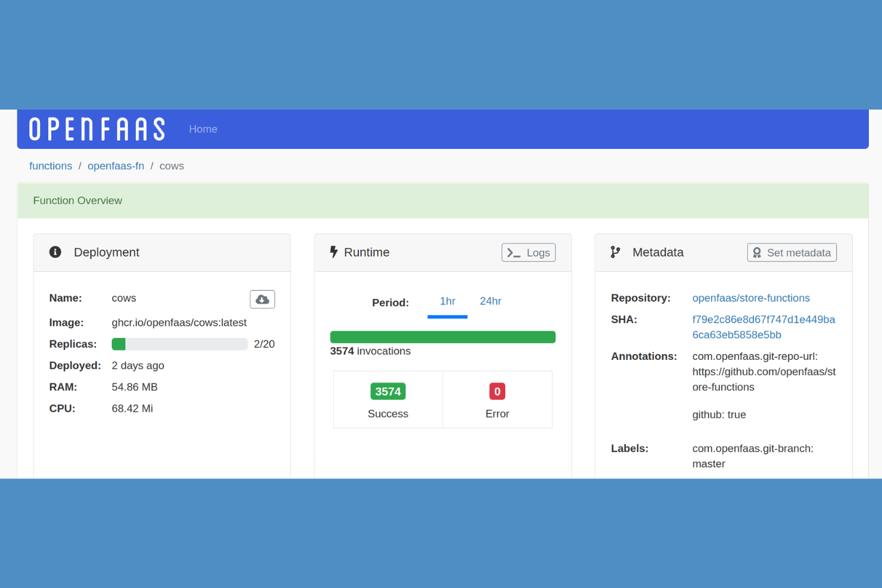This screenshot has width=882, height=588.
Task: Open the Home nav link
Action: pyautogui.click(x=203, y=129)
